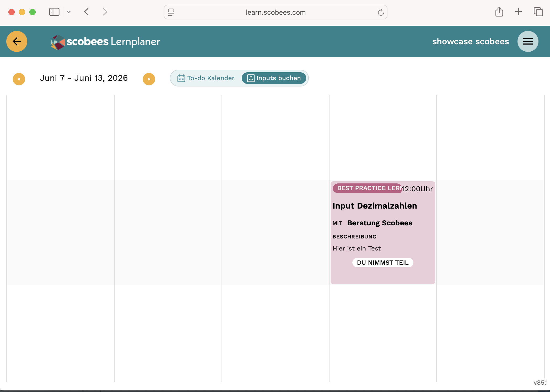Click the orange back arrow button
The image size is (550, 392).
coord(17,41)
